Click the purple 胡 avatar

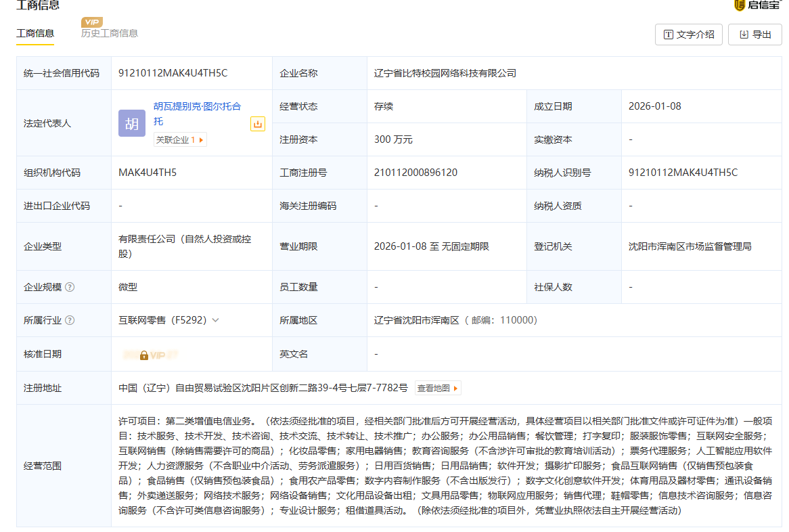coord(132,123)
